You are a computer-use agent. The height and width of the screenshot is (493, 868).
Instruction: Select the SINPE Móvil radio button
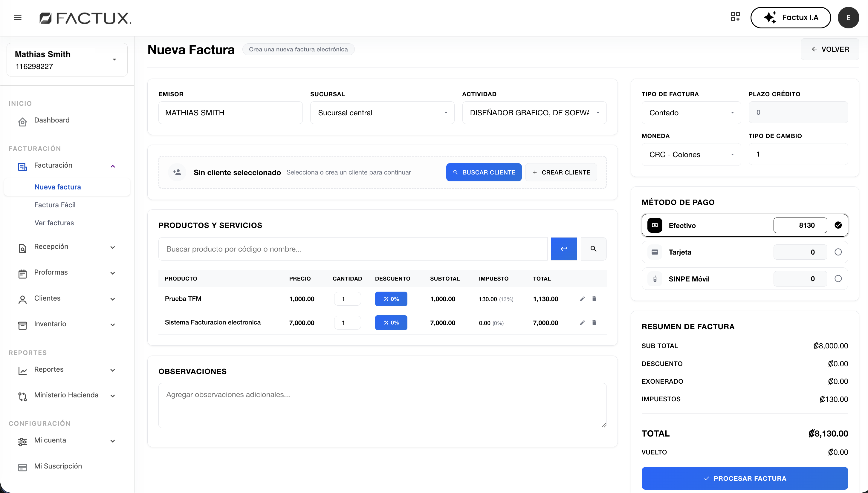coord(838,279)
